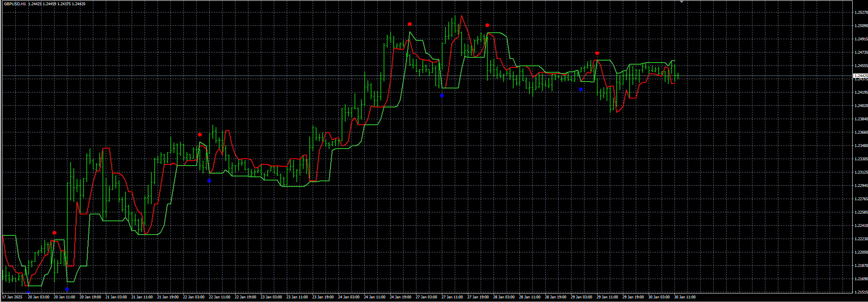Click the 24 Jan 11:00 time axis label
Image resolution: width=868 pixels, height=302 pixels.
[374, 297]
